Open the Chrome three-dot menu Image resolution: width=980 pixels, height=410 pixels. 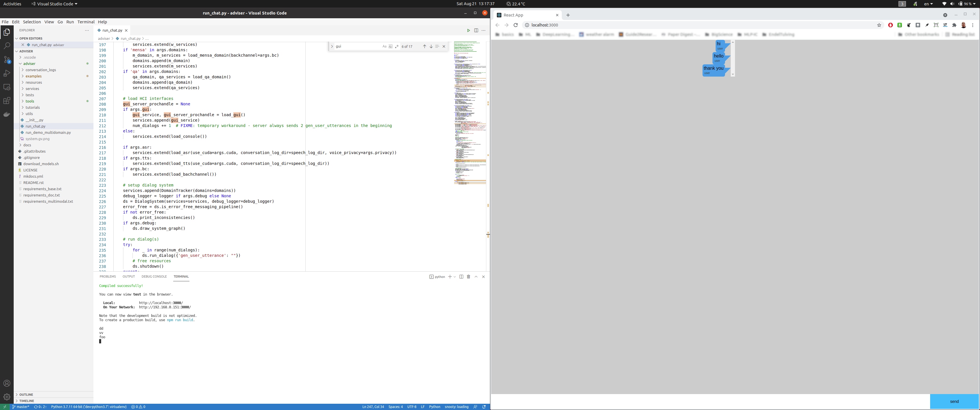[973, 25]
